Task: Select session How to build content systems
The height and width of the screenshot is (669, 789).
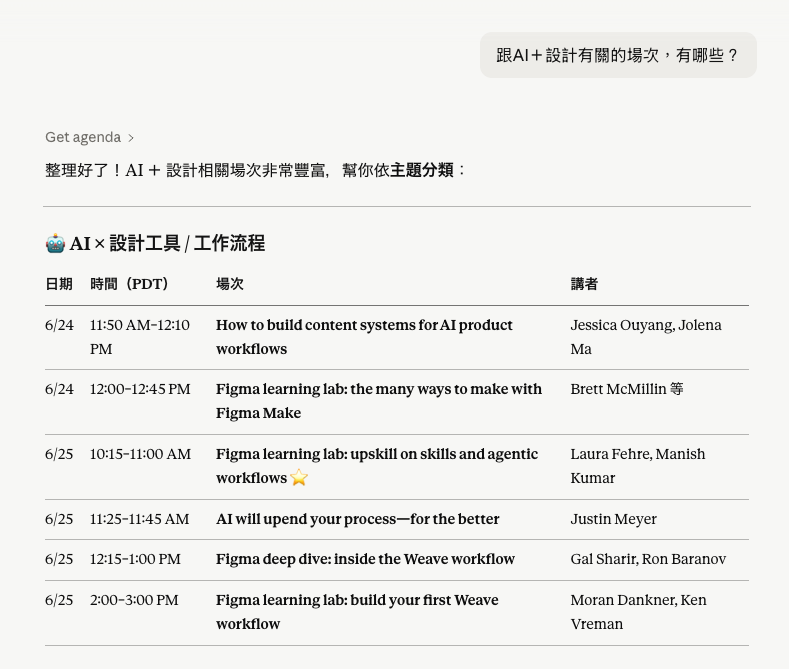Action: click(x=364, y=337)
